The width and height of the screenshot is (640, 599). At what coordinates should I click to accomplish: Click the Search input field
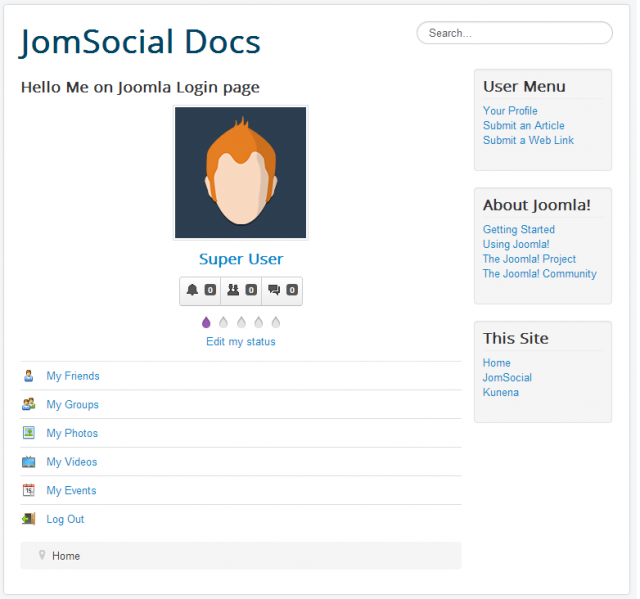514,33
